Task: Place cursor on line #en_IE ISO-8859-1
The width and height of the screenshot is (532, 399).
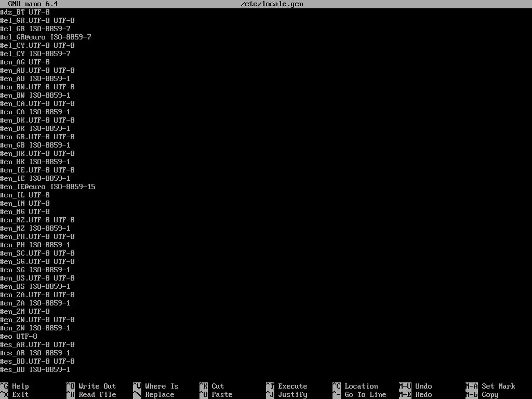Action: [35, 179]
